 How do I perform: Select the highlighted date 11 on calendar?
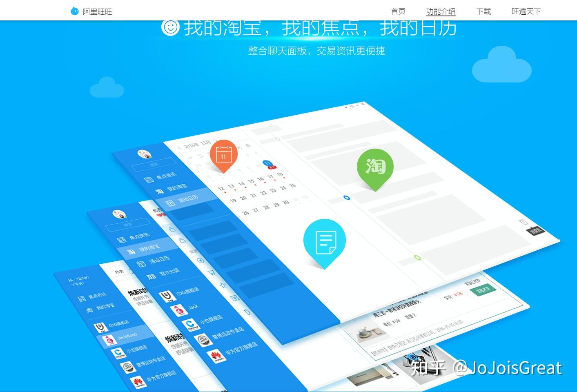tap(267, 163)
